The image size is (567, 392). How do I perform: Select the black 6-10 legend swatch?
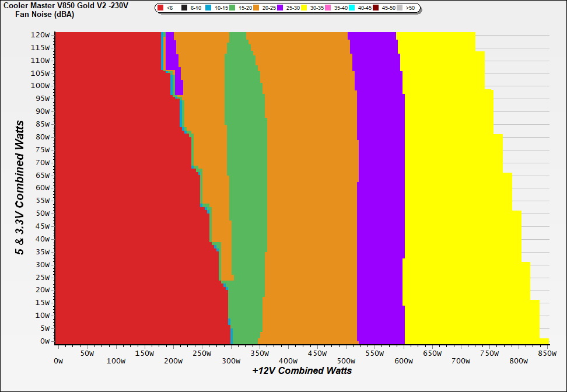(x=184, y=8)
